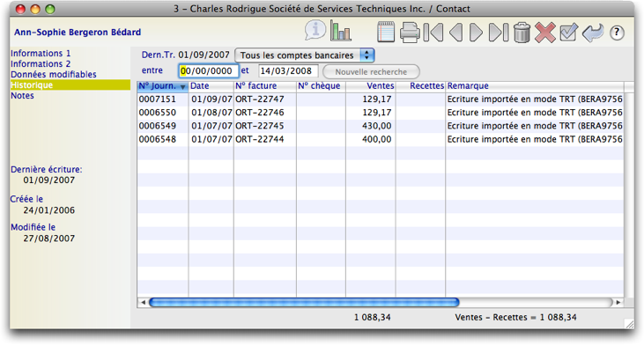This screenshot has width=644, height=345.
Task: Click the trash can delete icon
Action: 522,33
